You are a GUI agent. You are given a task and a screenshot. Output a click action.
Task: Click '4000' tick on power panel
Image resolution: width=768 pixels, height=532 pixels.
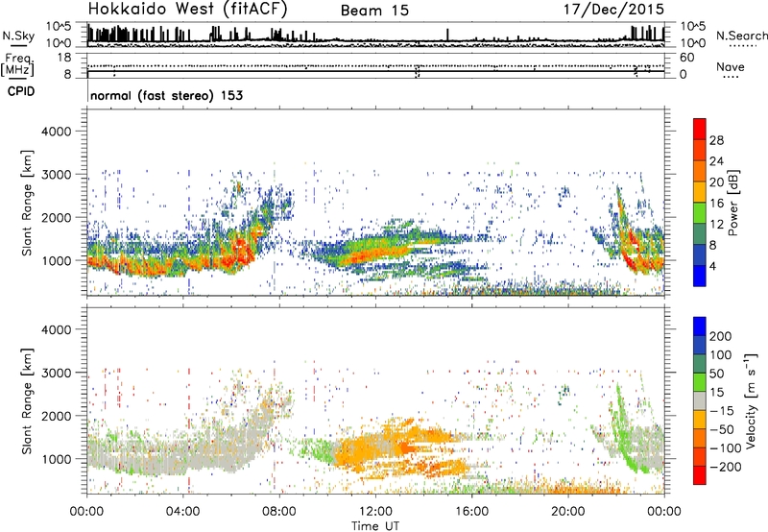[x=57, y=132]
